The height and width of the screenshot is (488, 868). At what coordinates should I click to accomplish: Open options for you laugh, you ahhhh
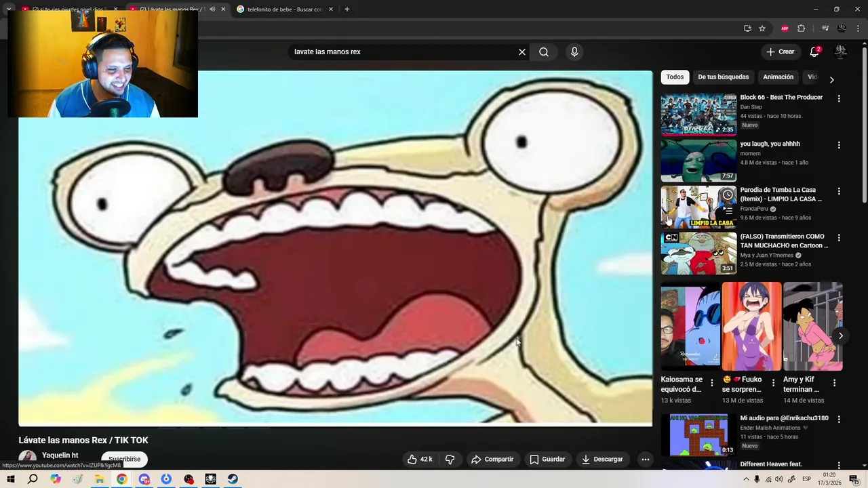(839, 145)
